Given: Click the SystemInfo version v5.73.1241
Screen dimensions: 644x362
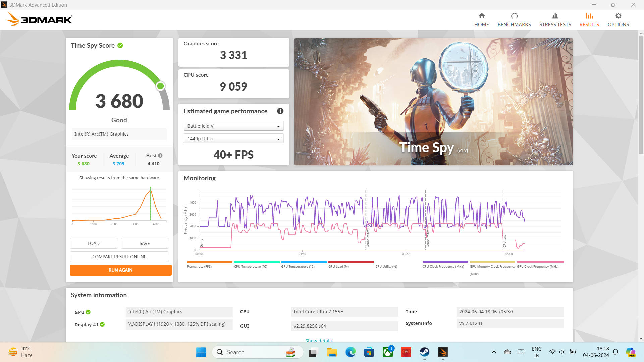Looking at the screenshot, I should [x=510, y=323].
